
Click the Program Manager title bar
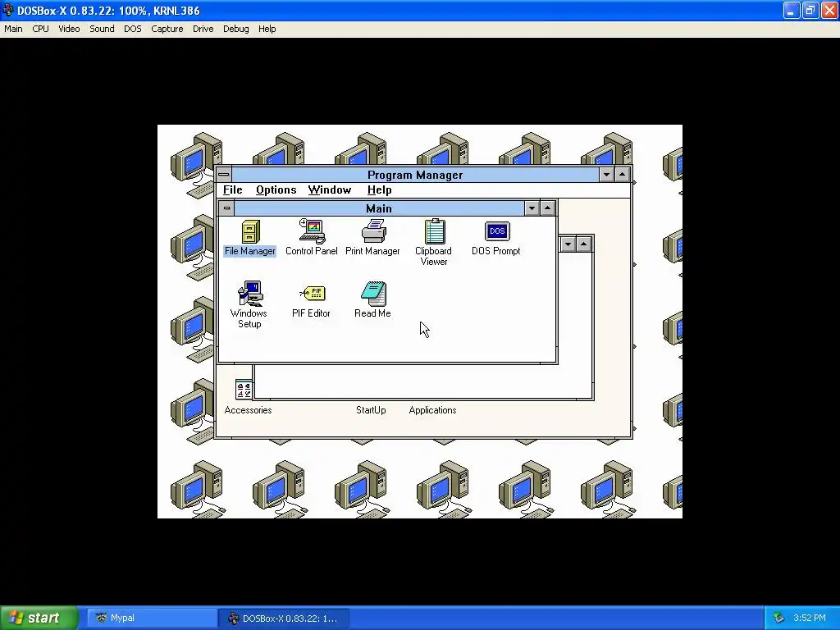[415, 175]
